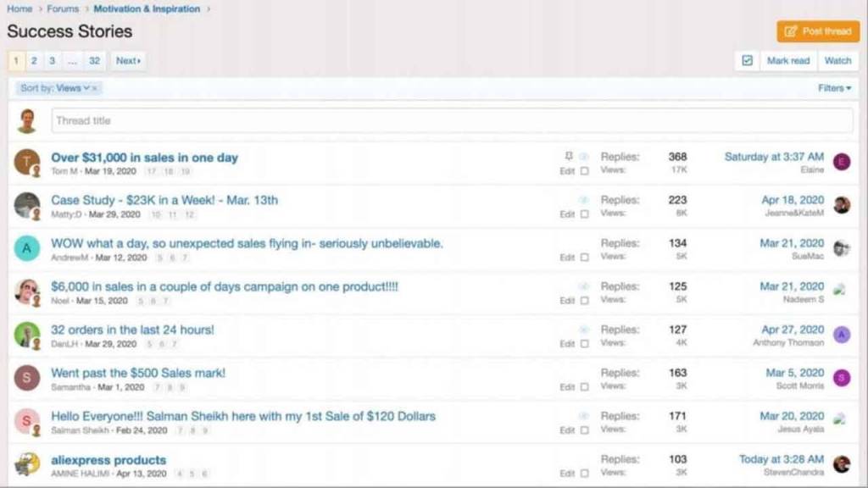This screenshot has width=868, height=488.
Task: Click the watched eye icon on the Case Study thread
Action: point(583,200)
